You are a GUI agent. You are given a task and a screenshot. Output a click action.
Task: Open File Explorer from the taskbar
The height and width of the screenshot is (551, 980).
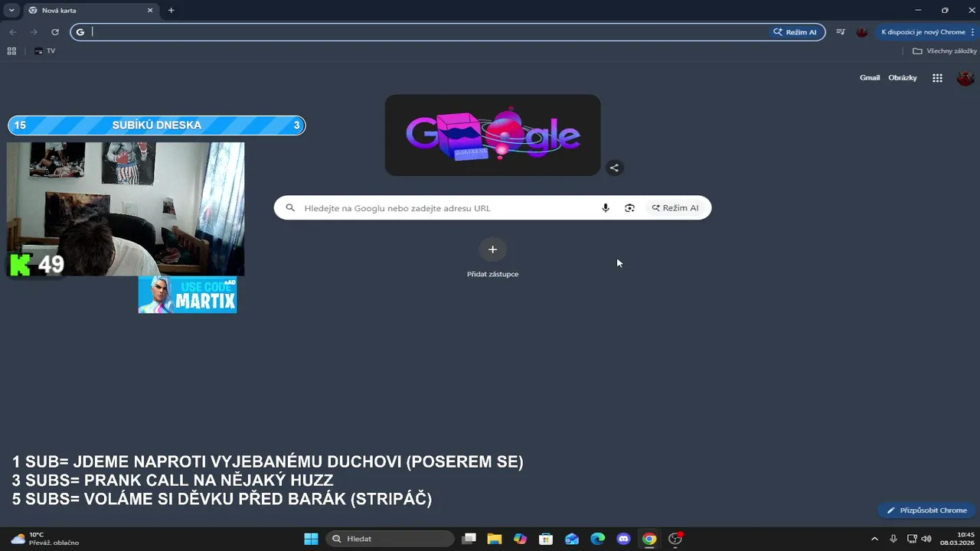point(495,539)
